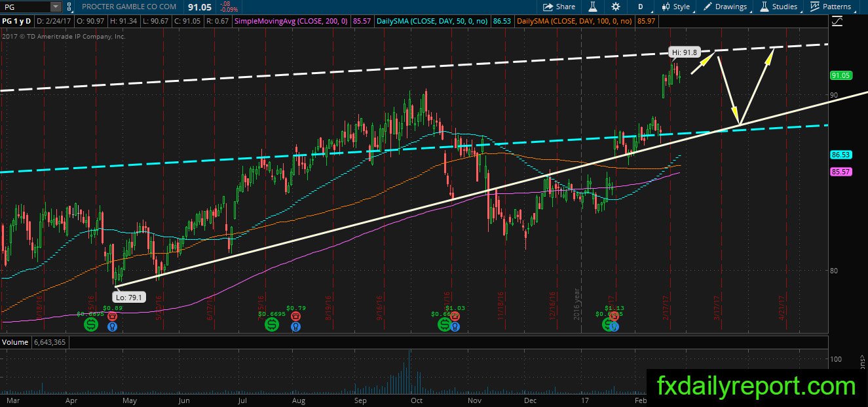Click the PG symbol input field

(x=25, y=7)
